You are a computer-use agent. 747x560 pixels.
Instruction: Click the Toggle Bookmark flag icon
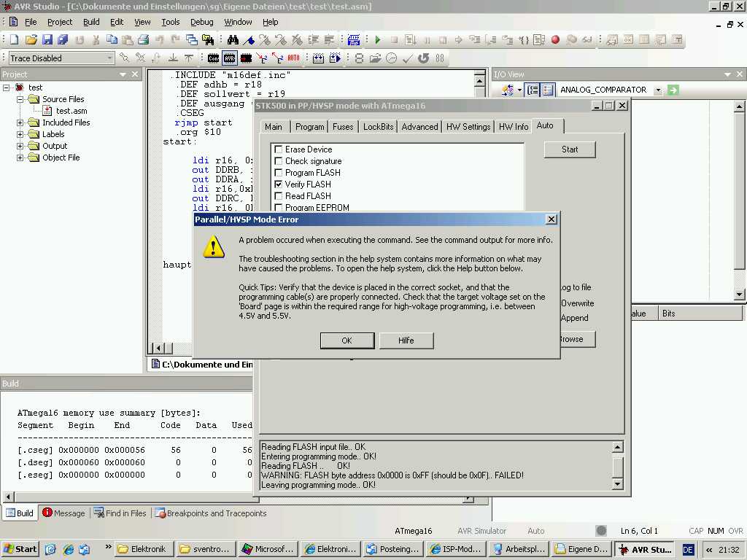(249, 40)
